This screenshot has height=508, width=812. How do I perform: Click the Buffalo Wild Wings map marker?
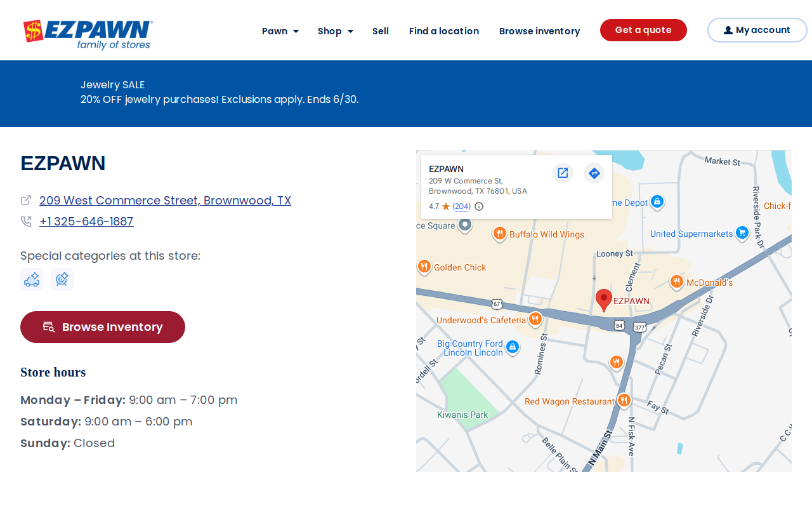[x=500, y=234]
